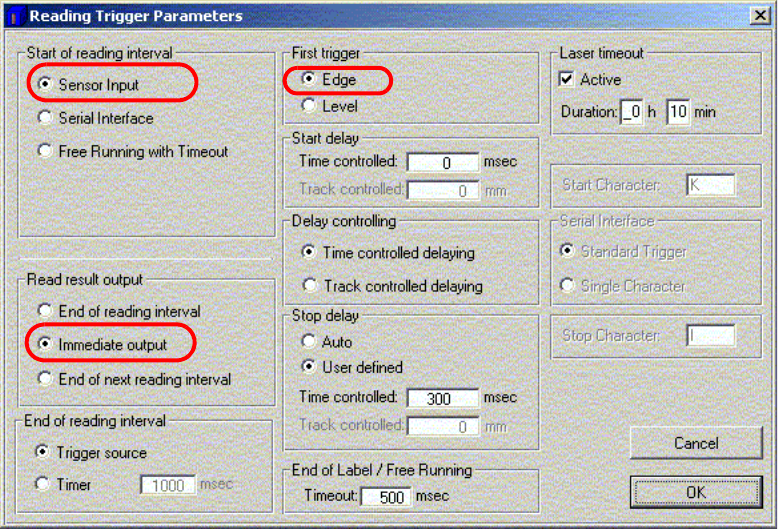Confirm settings with the OK button
Viewport: 778px width, 529px height.
pyautogui.click(x=695, y=492)
